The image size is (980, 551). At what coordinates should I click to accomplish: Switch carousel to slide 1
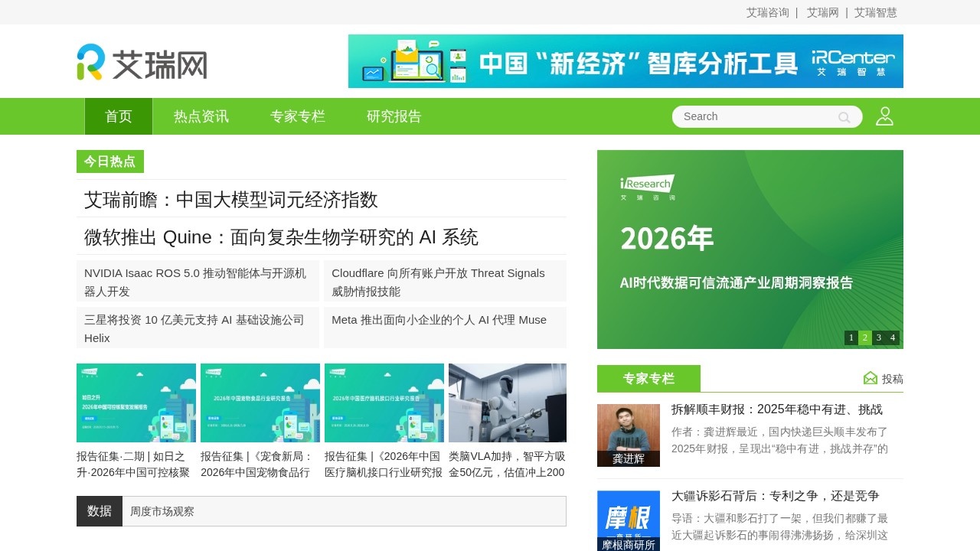851,337
